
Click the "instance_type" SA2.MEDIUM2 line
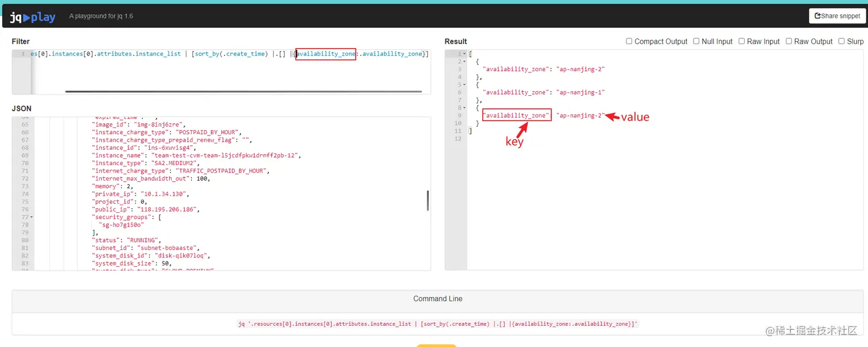(x=147, y=163)
